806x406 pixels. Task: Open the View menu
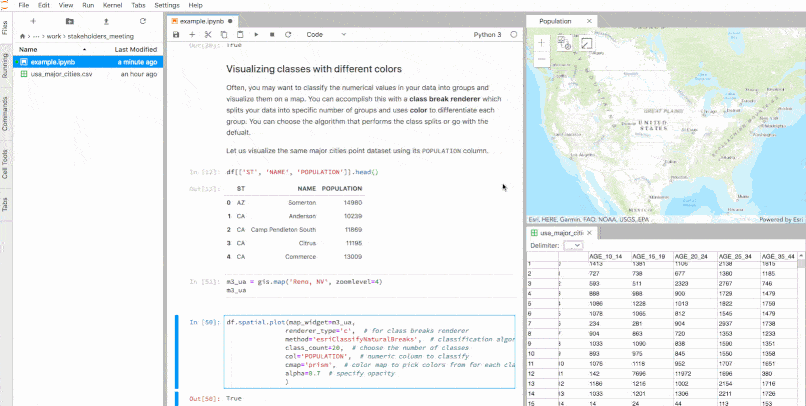(66, 5)
